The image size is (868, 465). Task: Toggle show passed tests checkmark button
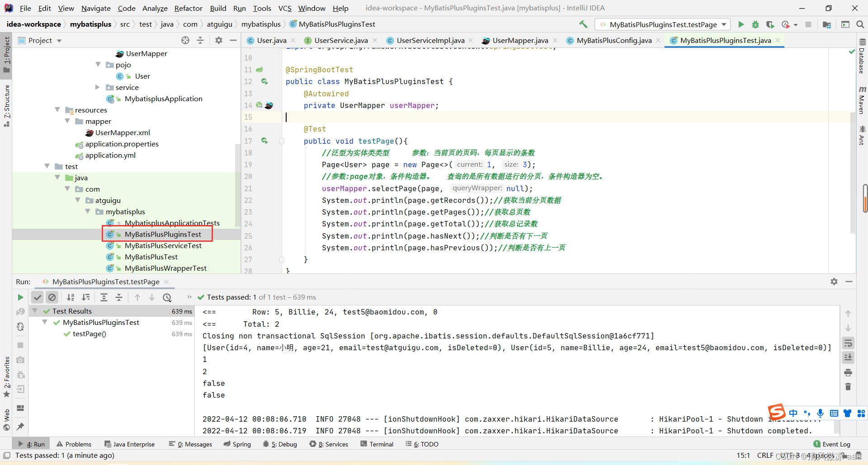pyautogui.click(x=38, y=297)
